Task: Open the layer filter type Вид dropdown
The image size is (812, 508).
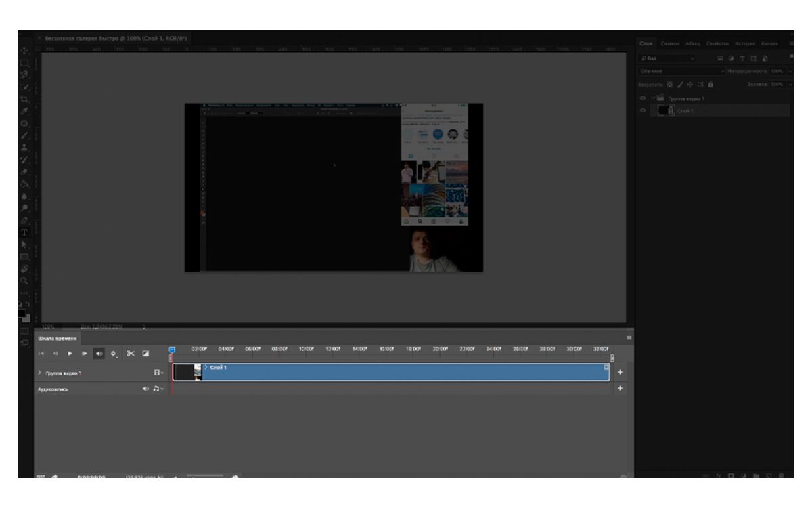Action: click(668, 59)
